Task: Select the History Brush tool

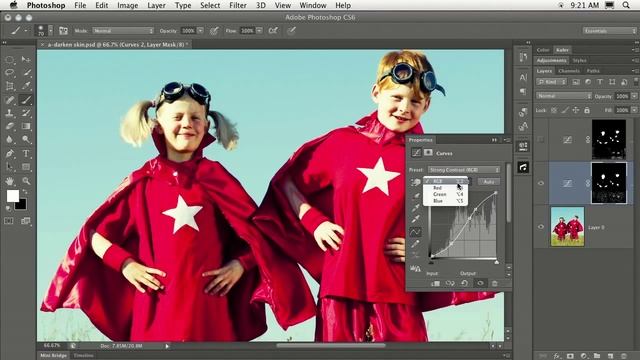Action: [x=26, y=113]
